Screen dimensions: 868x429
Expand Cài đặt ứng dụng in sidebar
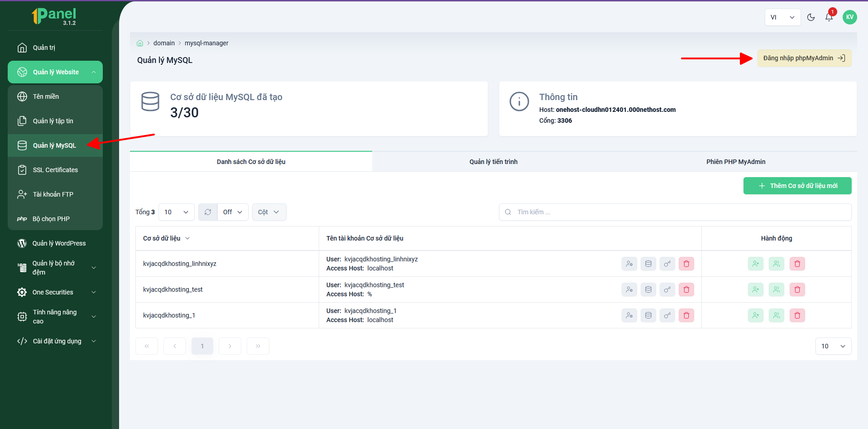55,341
